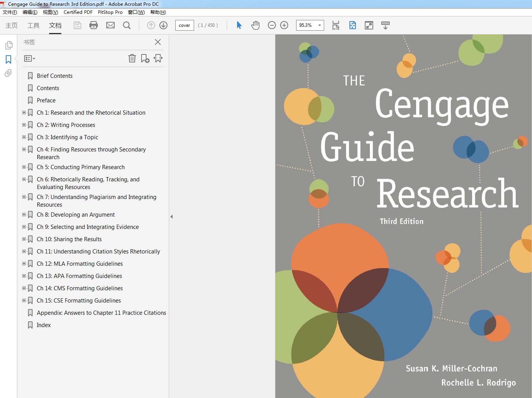Click fit width scrolling icon
The height and width of the screenshot is (398, 532).
(x=336, y=25)
